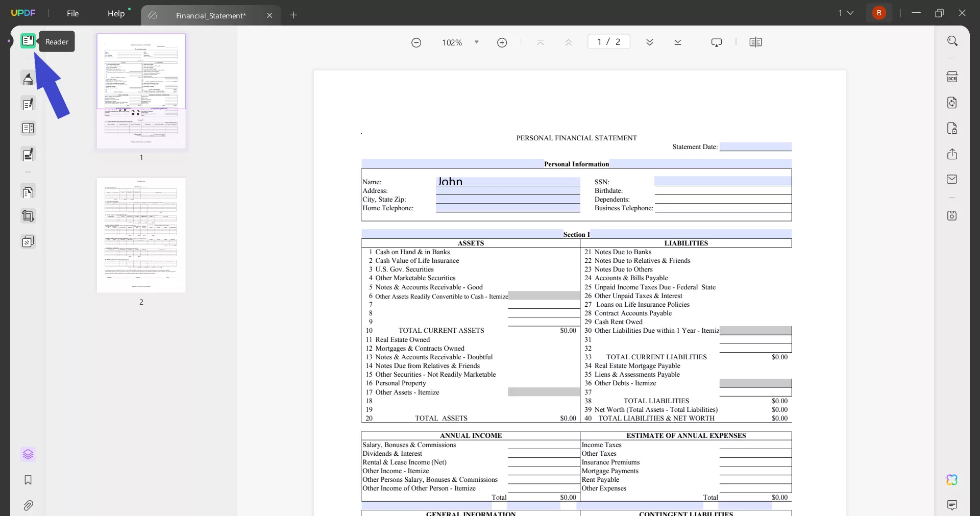Select the Crop pages tool
The width and height of the screenshot is (980, 516).
point(28,216)
